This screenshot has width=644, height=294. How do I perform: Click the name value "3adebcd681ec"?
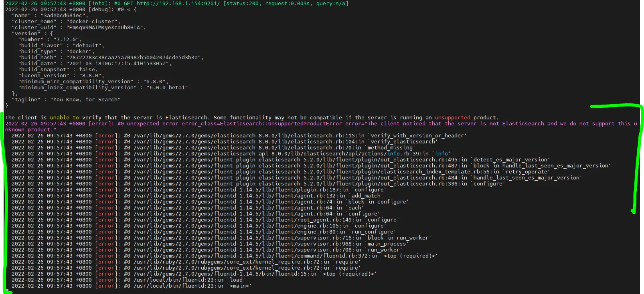[64, 16]
